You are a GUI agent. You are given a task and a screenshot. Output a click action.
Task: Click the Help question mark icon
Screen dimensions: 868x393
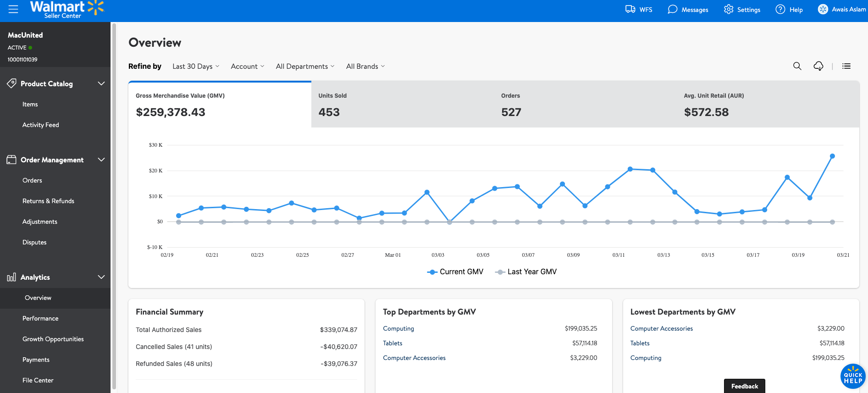coord(780,9)
